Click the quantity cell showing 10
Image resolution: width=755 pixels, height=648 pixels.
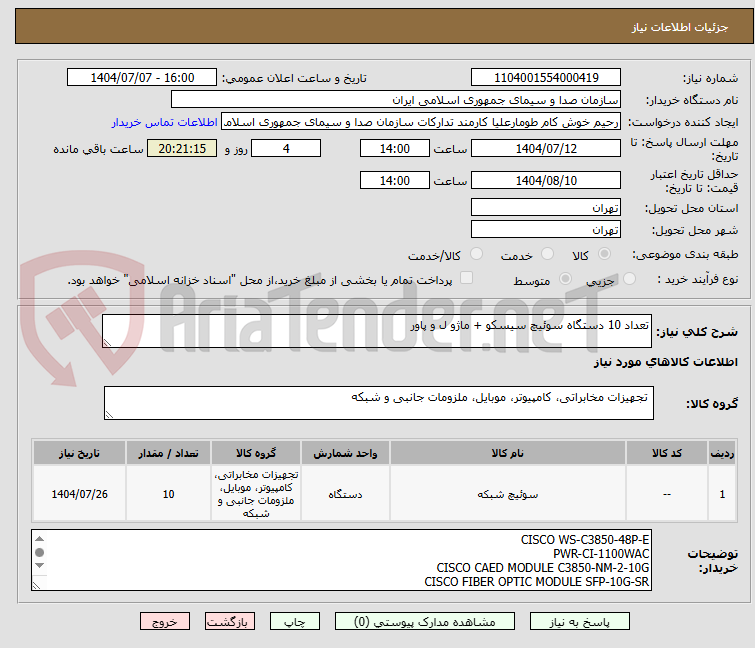click(x=168, y=494)
